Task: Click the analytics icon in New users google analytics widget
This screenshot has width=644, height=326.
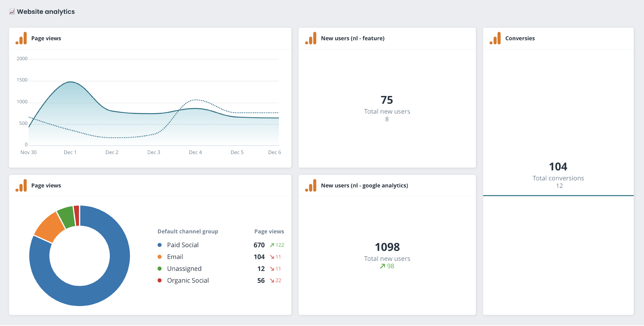Action: (x=311, y=186)
